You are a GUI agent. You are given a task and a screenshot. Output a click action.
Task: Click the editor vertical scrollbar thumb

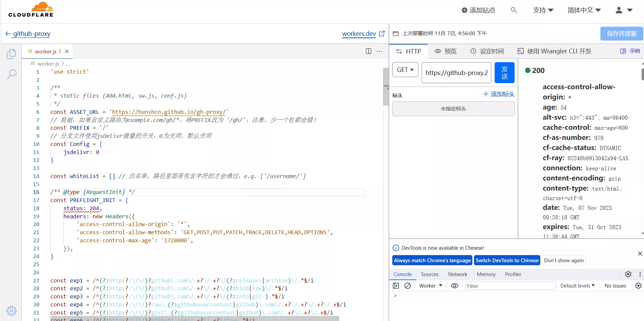tap(386, 87)
